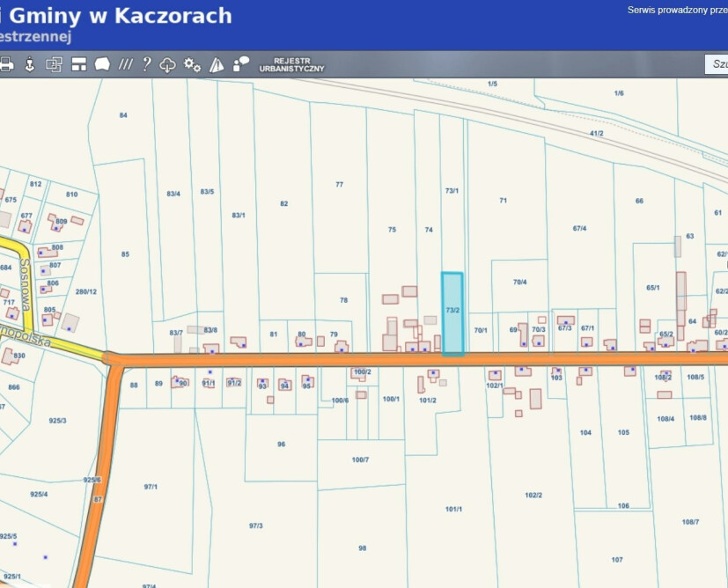Image resolution: width=728 pixels, height=588 pixels.
Task: Open the panel layout icon
Action: (79, 64)
